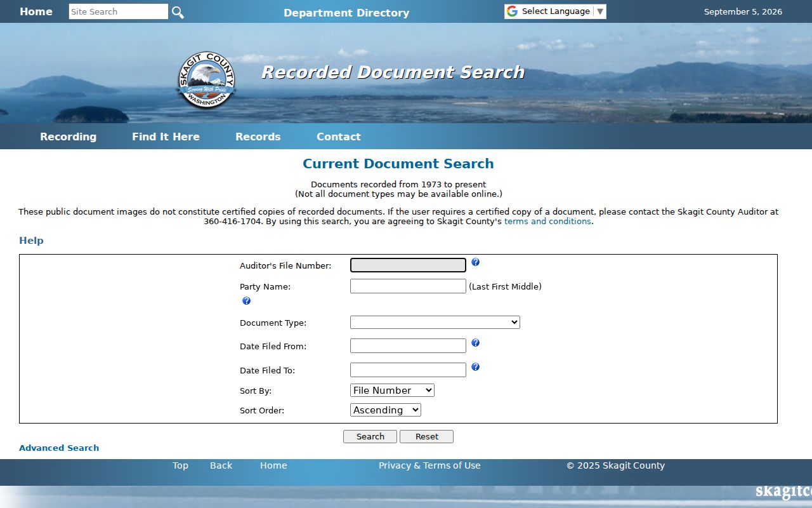Click the Date Filed To field

(x=408, y=370)
